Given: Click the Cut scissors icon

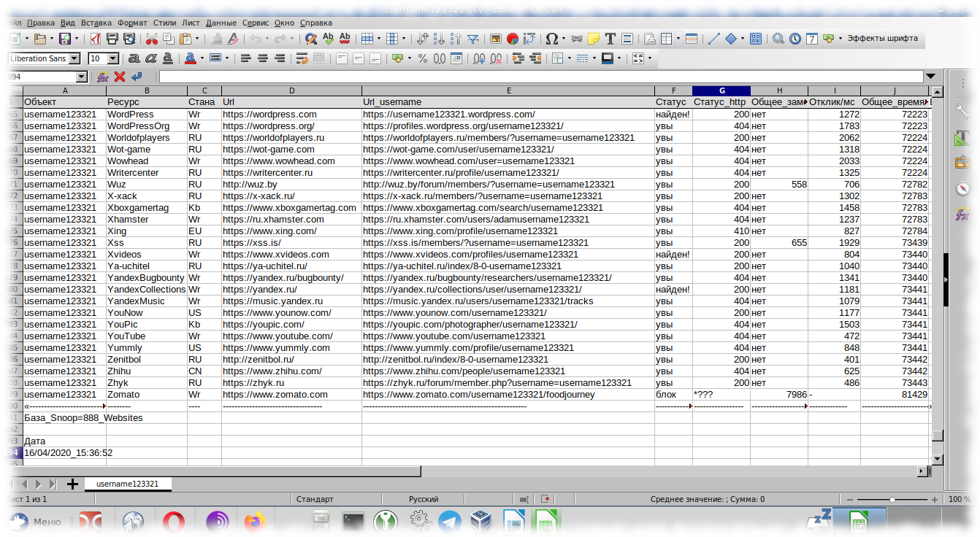Looking at the screenshot, I should pyautogui.click(x=152, y=39).
